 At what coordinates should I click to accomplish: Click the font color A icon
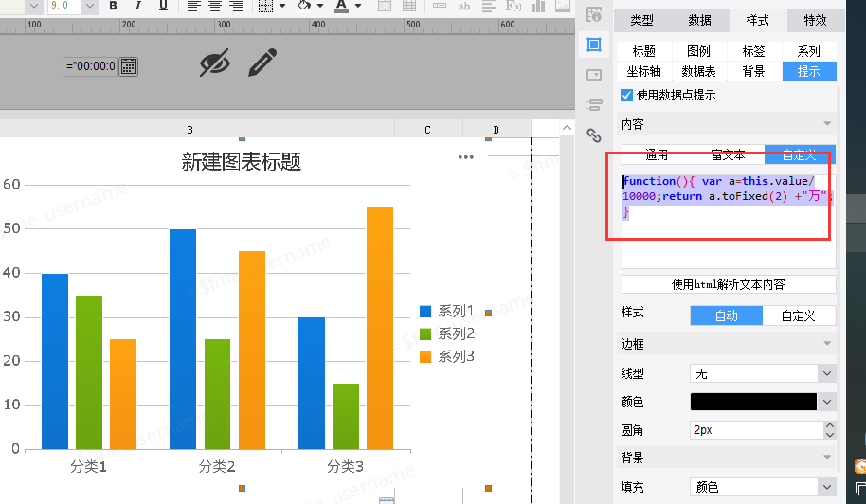tap(341, 6)
